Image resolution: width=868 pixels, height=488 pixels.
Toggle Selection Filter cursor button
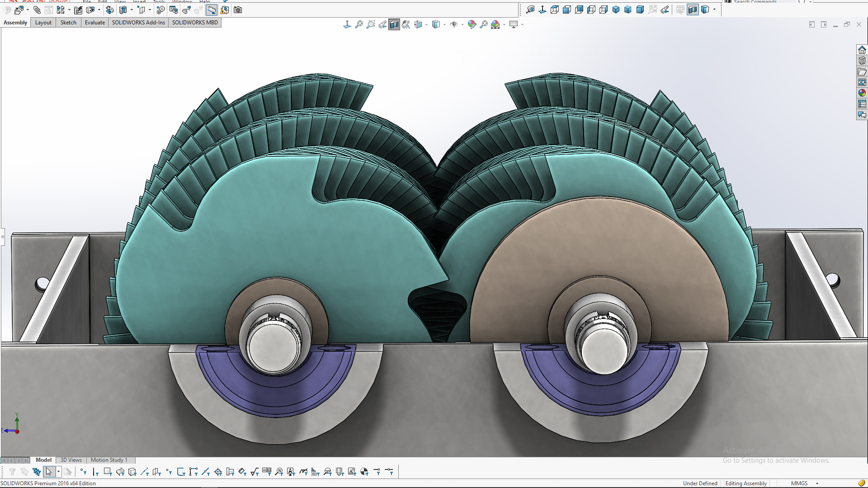[49, 472]
